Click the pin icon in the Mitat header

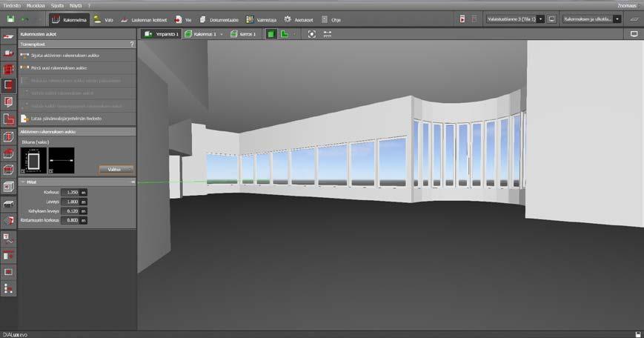(133, 182)
